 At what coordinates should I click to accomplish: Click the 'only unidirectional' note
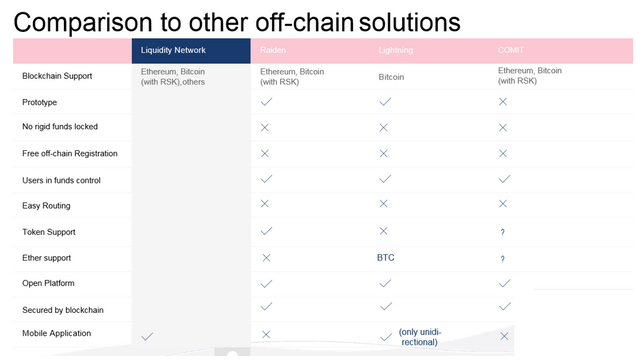420,337
